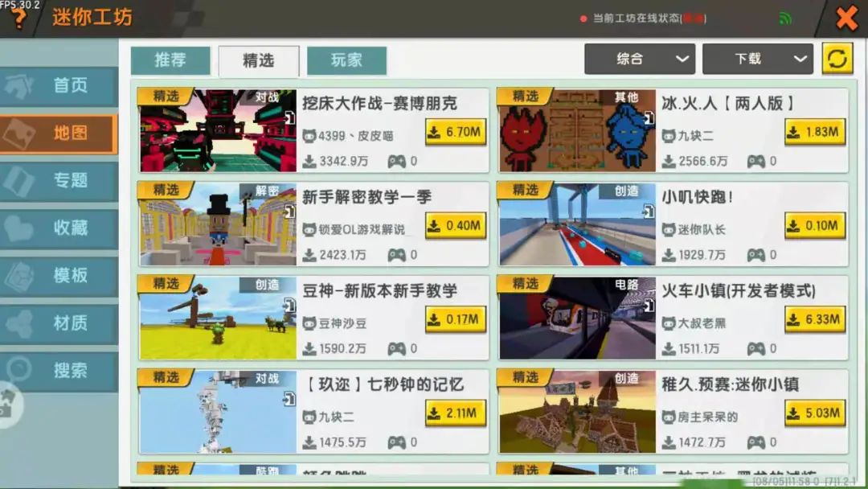Open the help question mark icon

point(19,18)
